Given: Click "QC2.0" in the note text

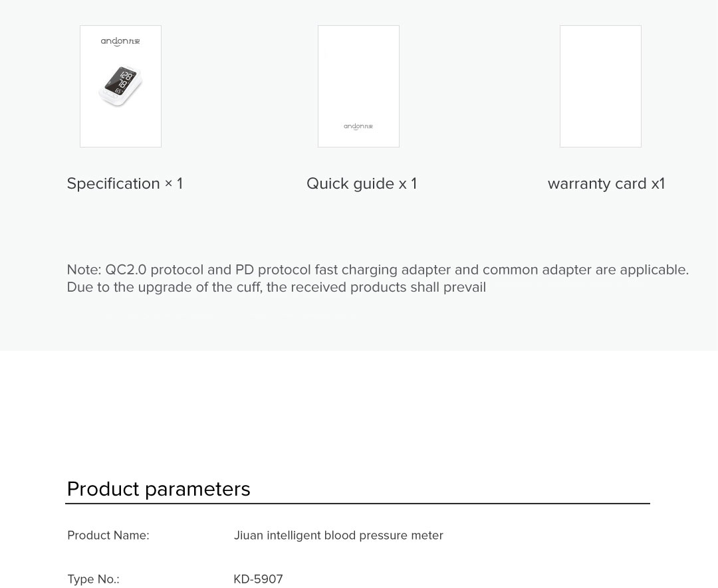Looking at the screenshot, I should pyautogui.click(x=126, y=270).
